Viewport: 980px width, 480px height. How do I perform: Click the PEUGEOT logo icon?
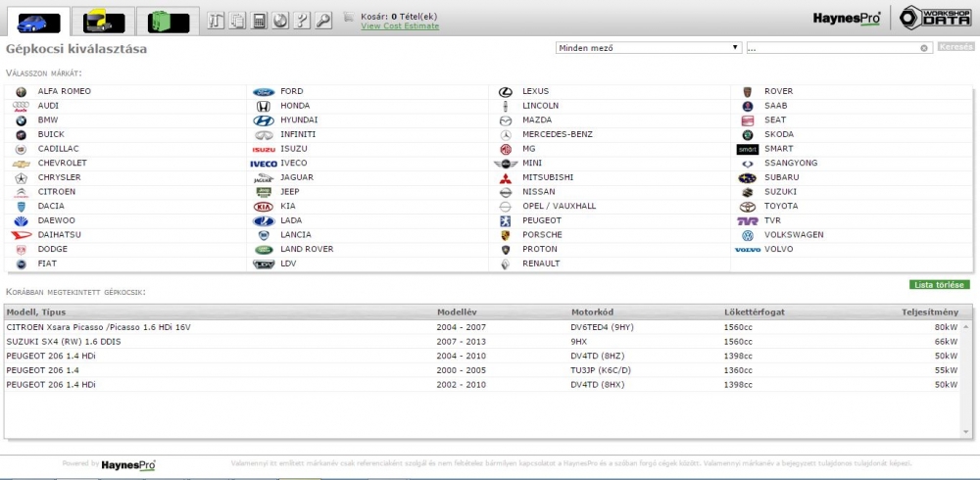coord(506,220)
